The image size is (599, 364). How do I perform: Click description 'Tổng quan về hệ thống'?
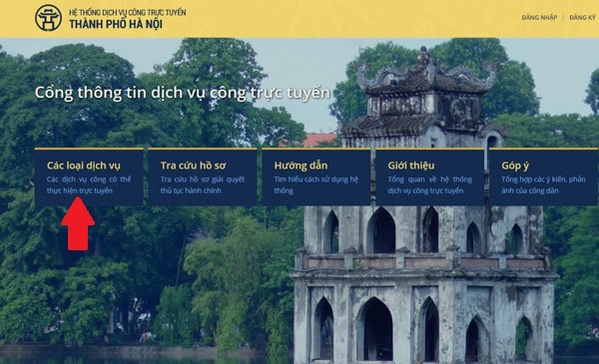429,180
